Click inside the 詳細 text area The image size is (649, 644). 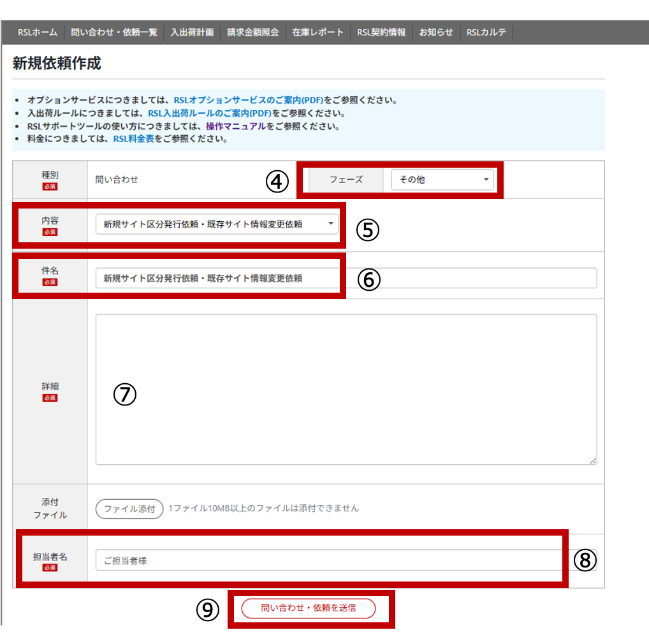[346, 389]
